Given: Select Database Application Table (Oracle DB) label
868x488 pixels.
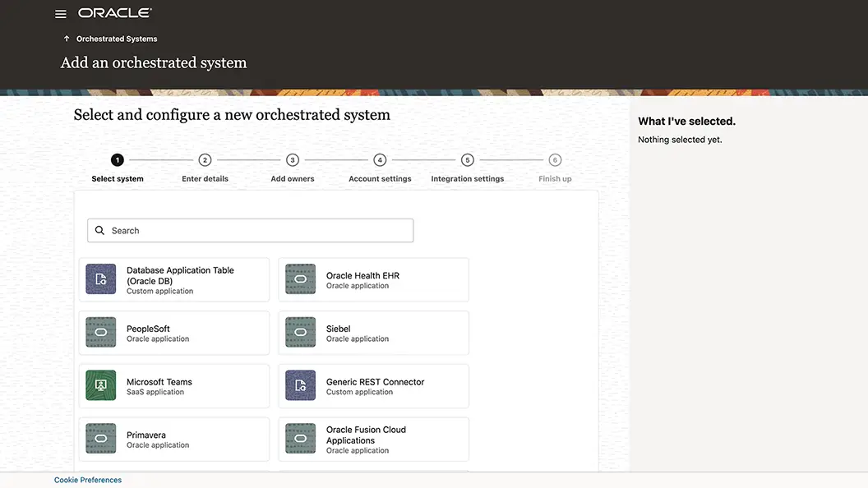Looking at the screenshot, I should (x=181, y=275).
